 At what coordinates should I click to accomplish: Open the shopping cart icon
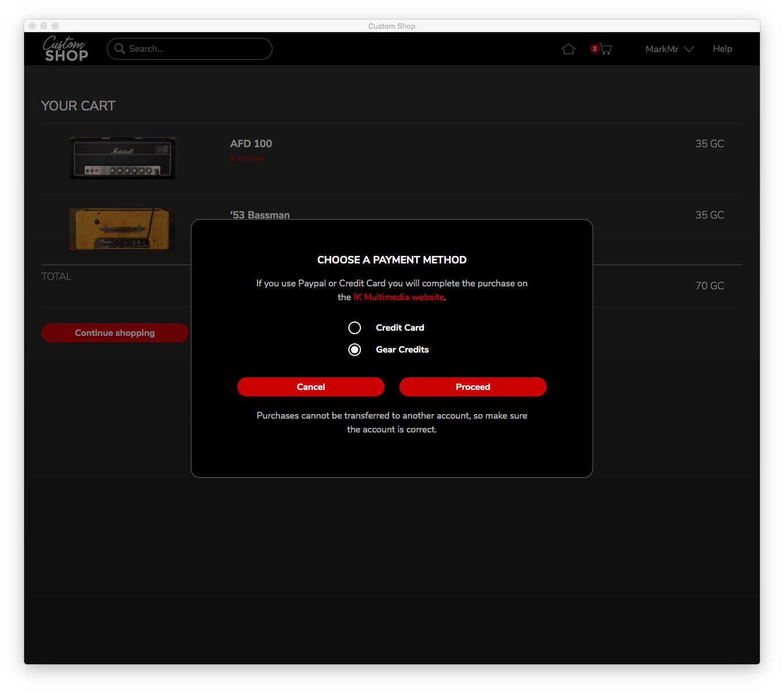click(605, 49)
